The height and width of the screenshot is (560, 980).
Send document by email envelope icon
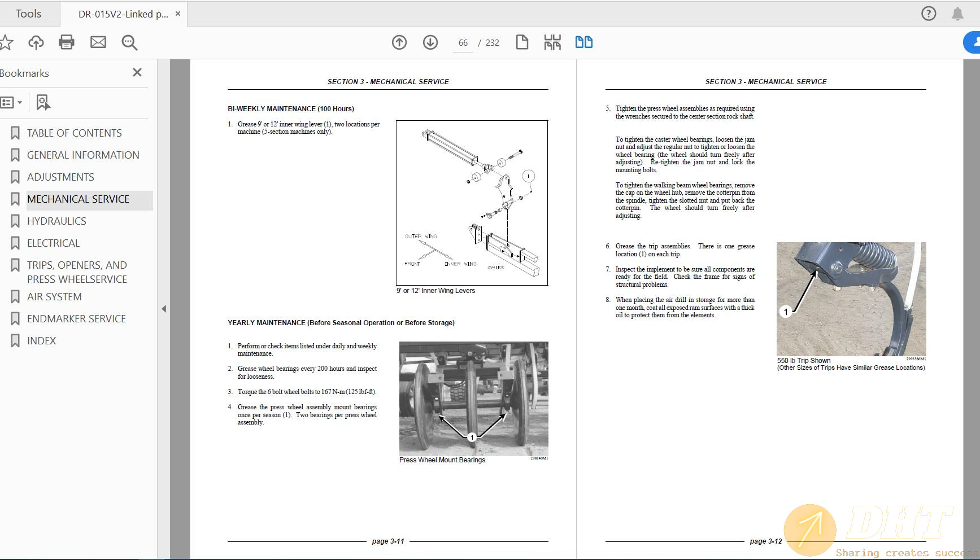point(98,42)
